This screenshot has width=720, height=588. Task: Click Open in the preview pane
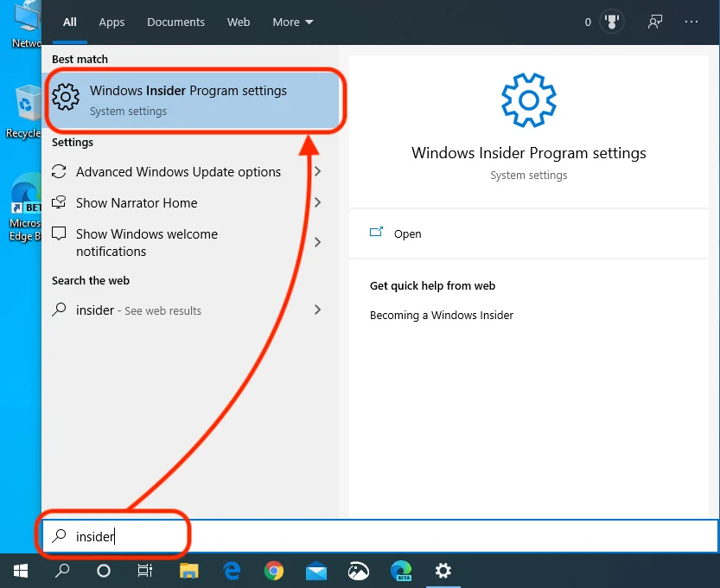pyautogui.click(x=407, y=233)
